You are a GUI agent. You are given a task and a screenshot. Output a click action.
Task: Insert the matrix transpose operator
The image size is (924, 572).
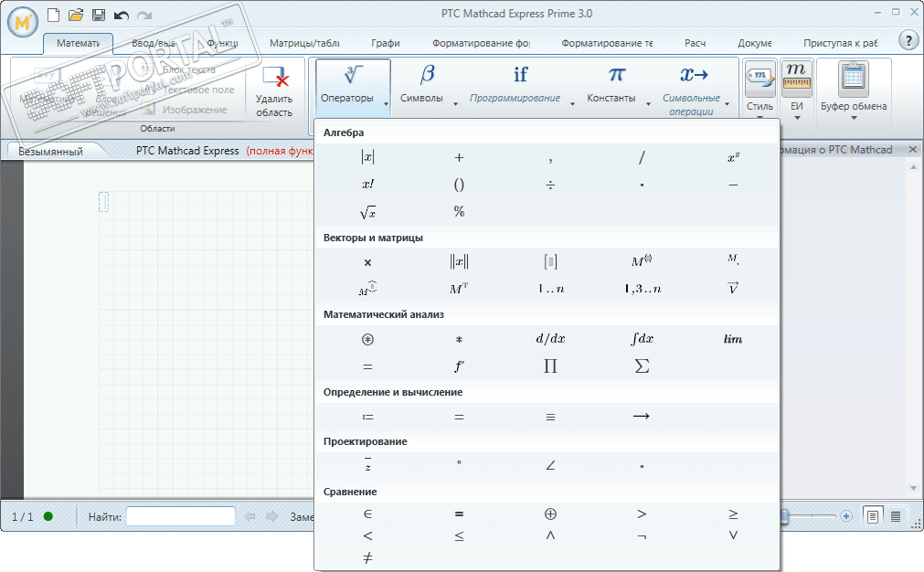pos(459,289)
